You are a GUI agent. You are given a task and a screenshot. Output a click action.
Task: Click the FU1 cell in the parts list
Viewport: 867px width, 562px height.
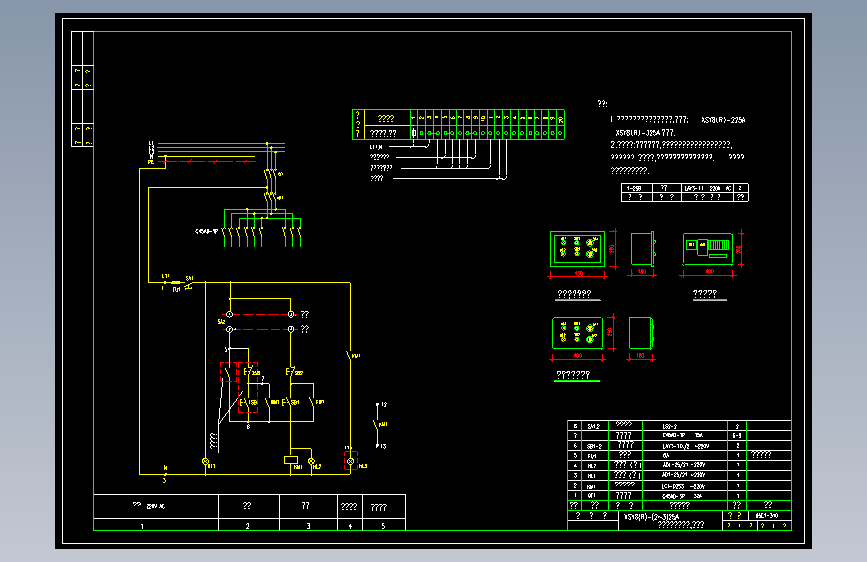coord(594,456)
